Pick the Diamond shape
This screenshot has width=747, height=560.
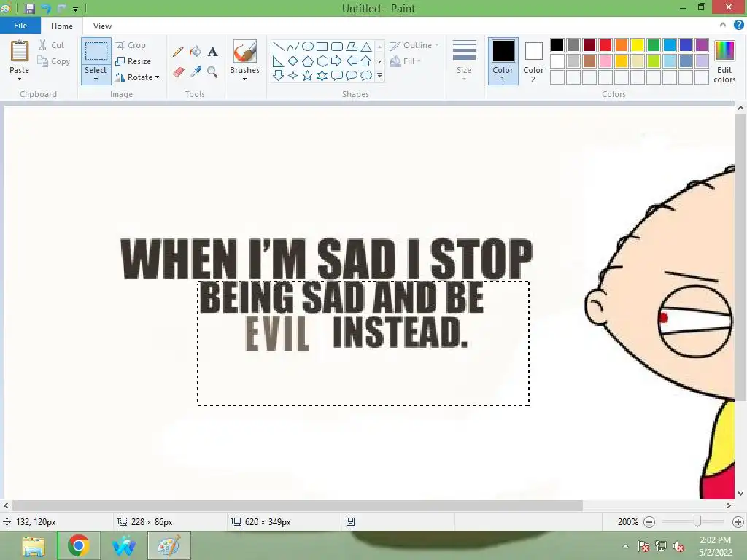tap(293, 61)
